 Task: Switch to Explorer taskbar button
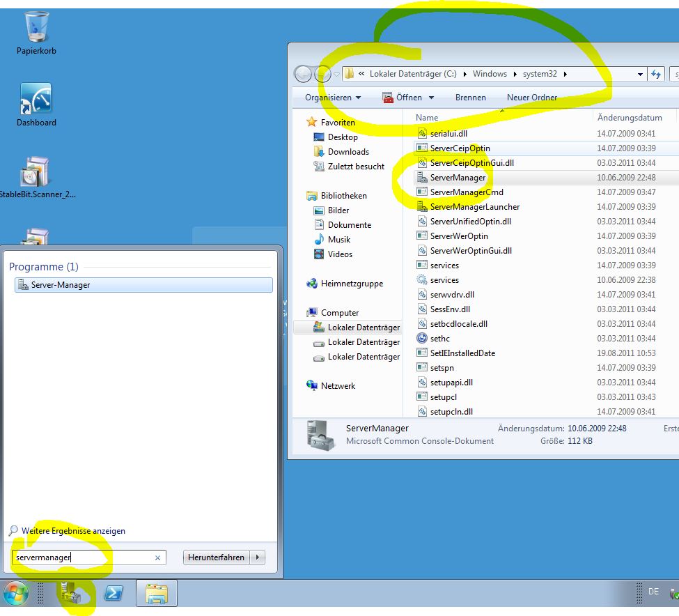tap(156, 593)
